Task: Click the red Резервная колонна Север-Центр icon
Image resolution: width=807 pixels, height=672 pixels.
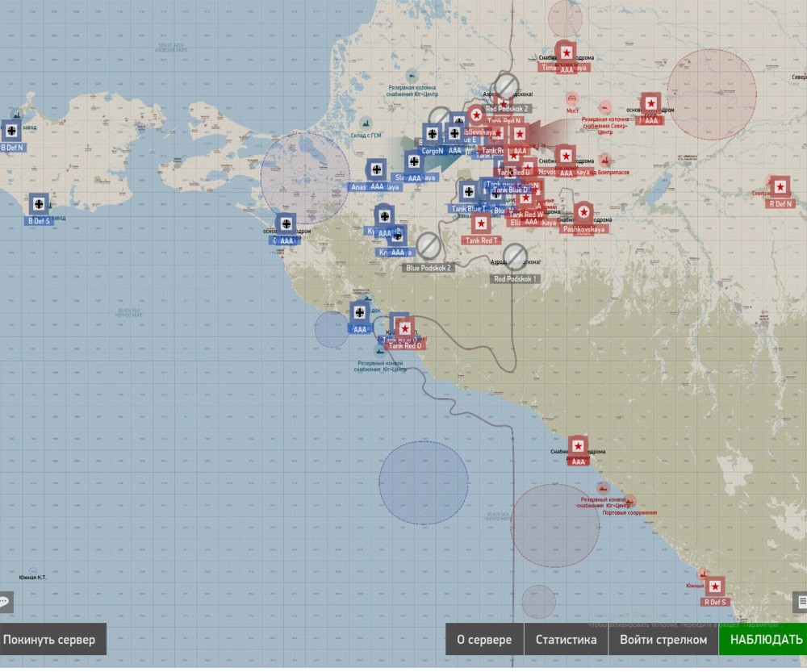Action: (x=604, y=107)
